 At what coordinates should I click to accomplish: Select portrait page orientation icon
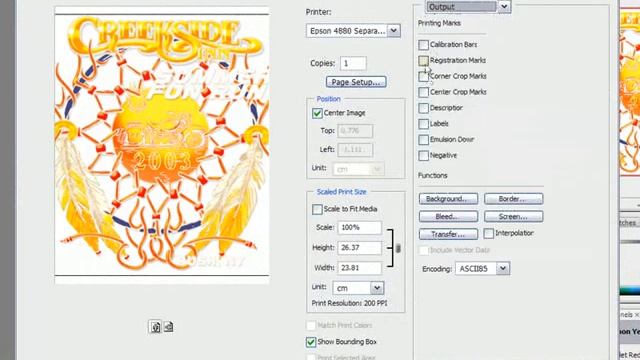pos(155,327)
